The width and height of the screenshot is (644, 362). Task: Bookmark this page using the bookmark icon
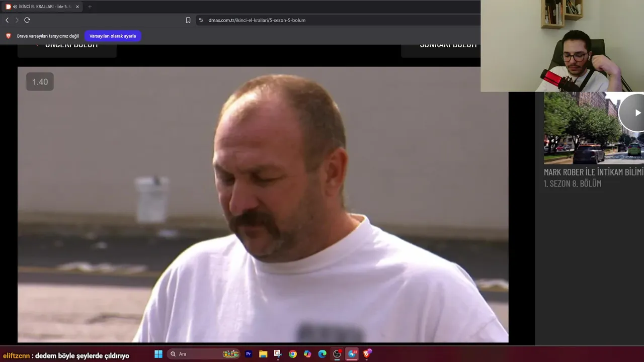tap(188, 20)
